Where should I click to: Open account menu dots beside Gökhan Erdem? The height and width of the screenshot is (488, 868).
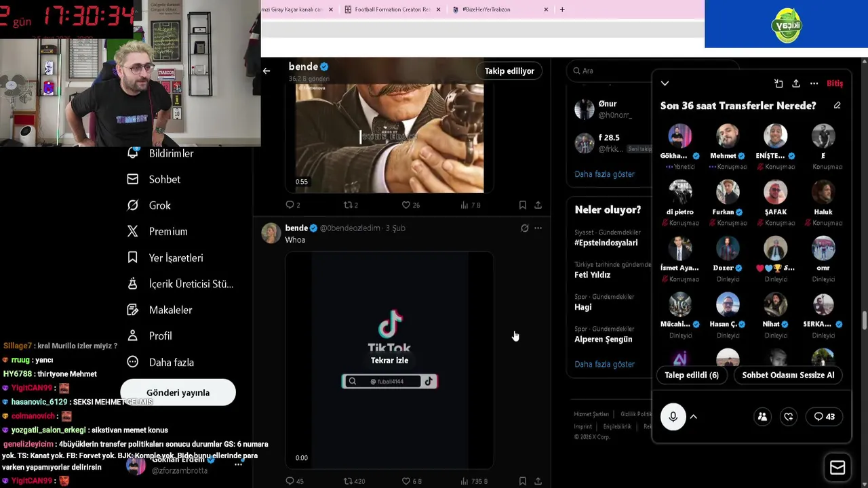238,464
